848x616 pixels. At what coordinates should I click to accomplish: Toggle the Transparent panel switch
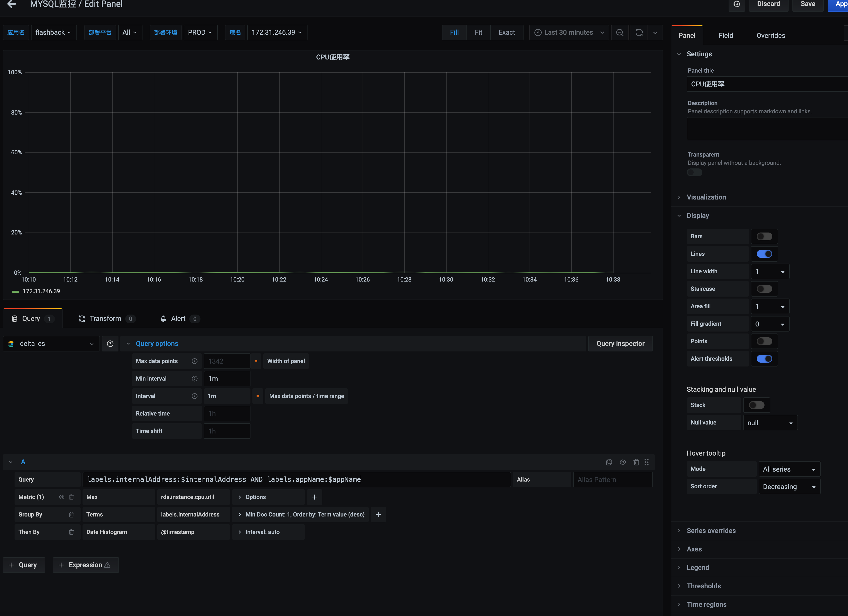click(x=695, y=172)
